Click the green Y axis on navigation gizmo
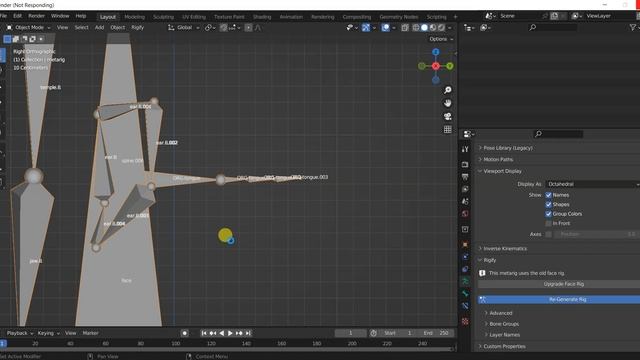Screen dimensions: 640x360 click(449, 66)
